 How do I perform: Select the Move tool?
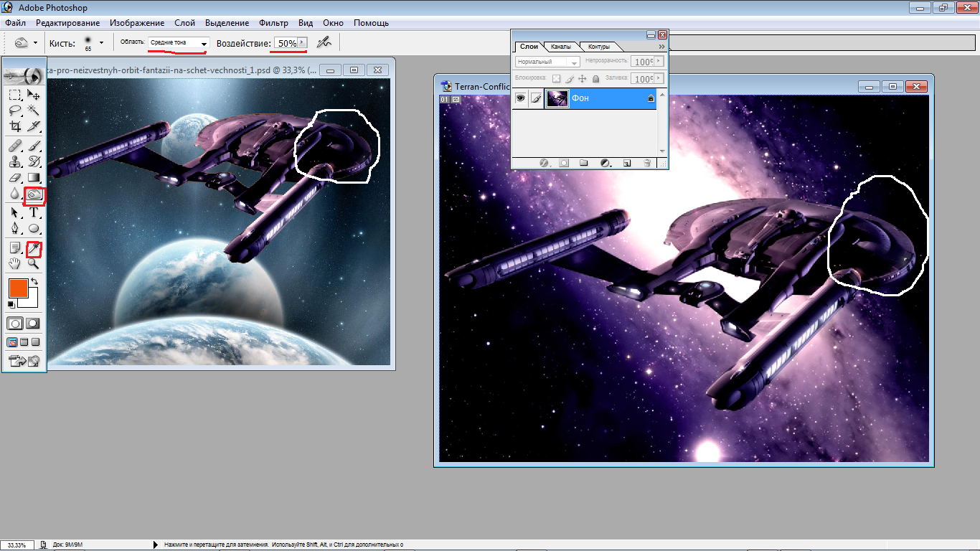[34, 95]
